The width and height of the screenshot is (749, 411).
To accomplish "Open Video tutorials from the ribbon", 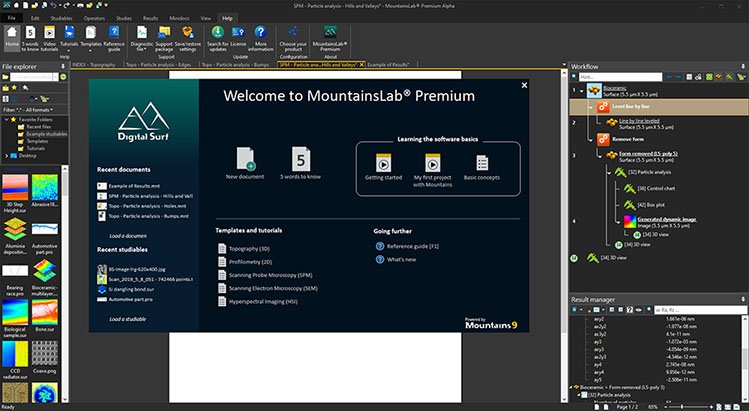I will tap(50, 38).
